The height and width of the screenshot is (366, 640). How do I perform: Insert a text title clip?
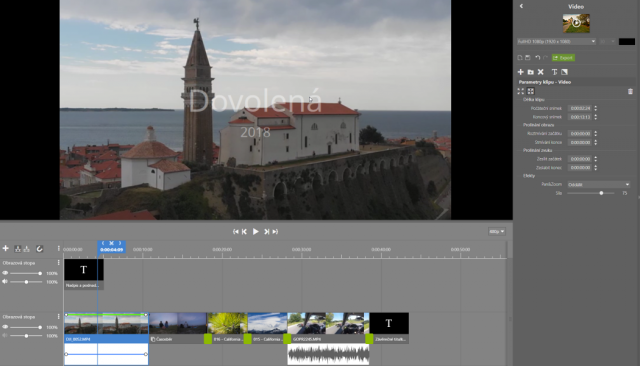pyautogui.click(x=554, y=72)
